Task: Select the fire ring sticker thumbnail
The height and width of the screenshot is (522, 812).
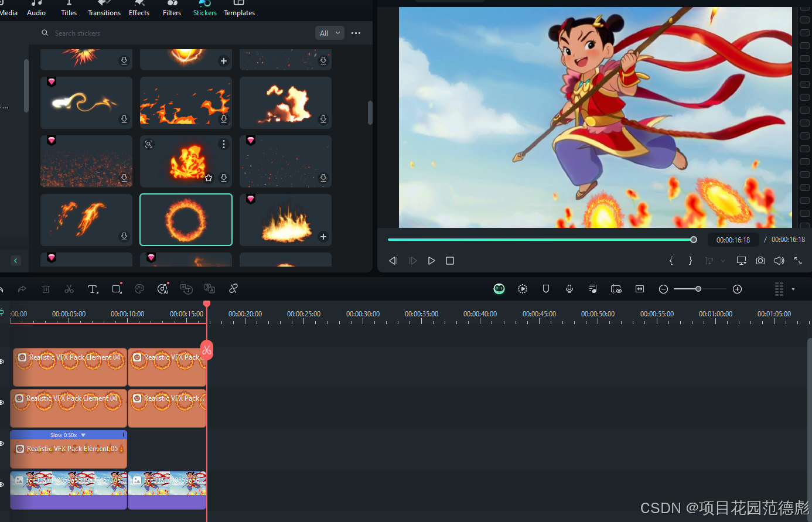Action: 186,220
